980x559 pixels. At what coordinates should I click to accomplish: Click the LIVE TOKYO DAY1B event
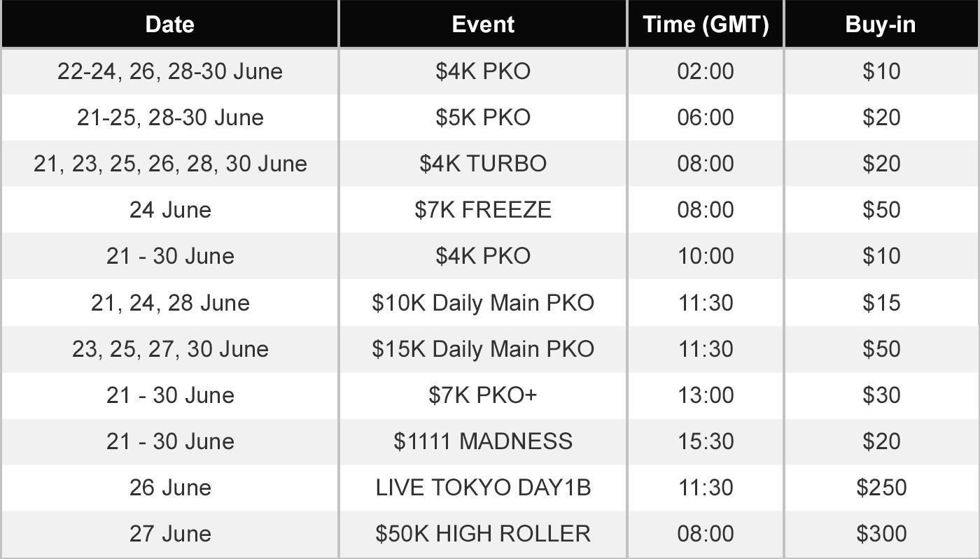(x=483, y=488)
